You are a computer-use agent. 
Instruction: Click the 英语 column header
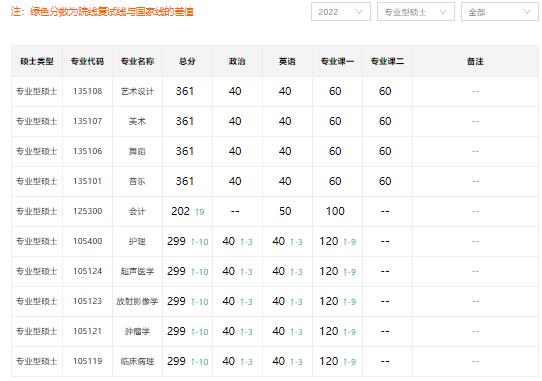pyautogui.click(x=287, y=62)
